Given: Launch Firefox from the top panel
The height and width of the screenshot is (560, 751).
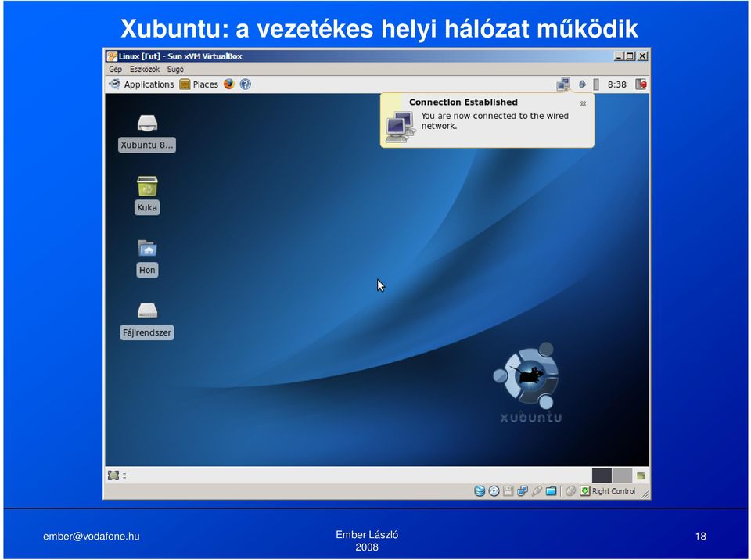Looking at the screenshot, I should (x=229, y=84).
